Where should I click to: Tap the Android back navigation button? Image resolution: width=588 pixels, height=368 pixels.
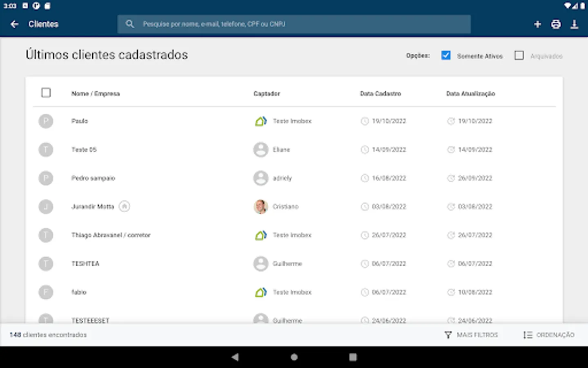(235, 357)
